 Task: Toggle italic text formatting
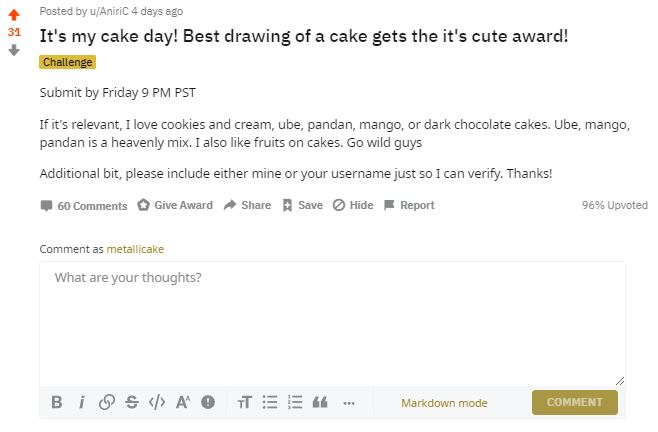point(82,402)
